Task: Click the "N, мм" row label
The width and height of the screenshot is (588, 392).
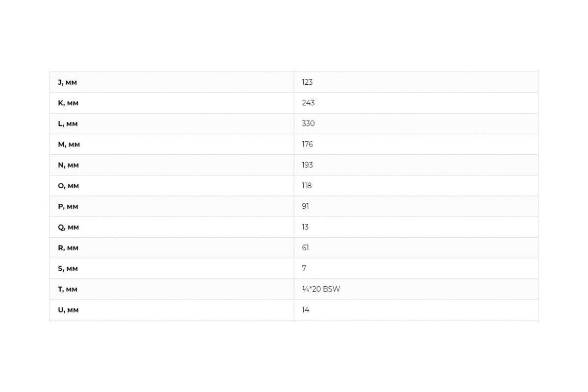Action: point(68,165)
